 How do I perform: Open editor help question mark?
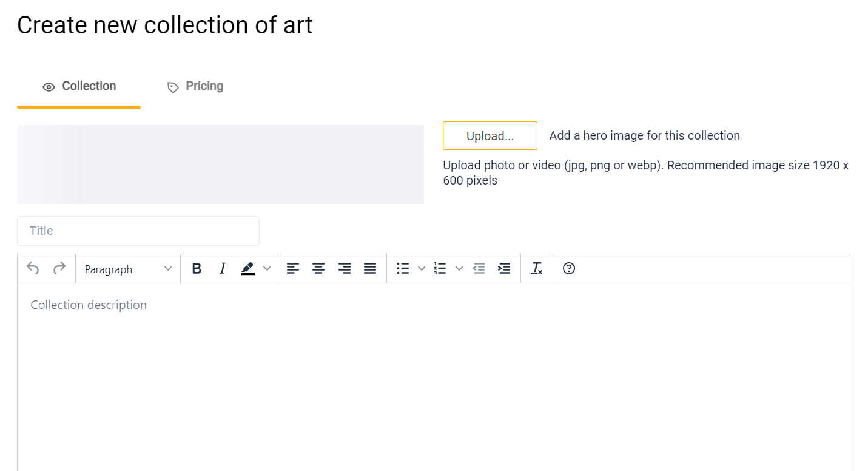[569, 268]
